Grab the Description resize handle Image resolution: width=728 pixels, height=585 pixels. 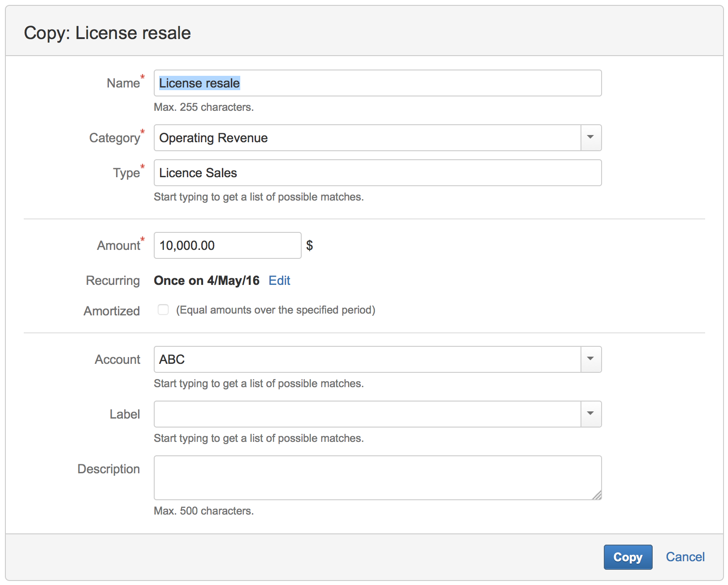pos(597,495)
